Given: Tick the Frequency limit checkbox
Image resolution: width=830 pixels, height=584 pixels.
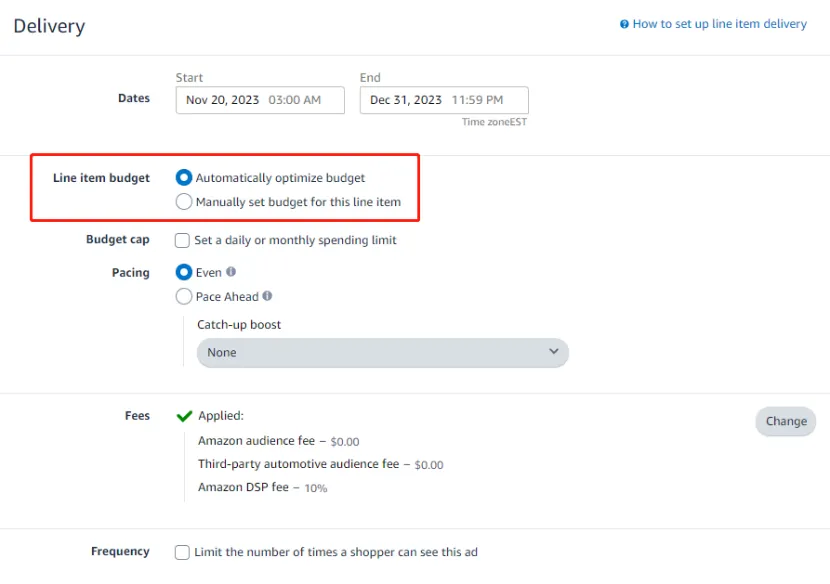Looking at the screenshot, I should [x=182, y=552].
